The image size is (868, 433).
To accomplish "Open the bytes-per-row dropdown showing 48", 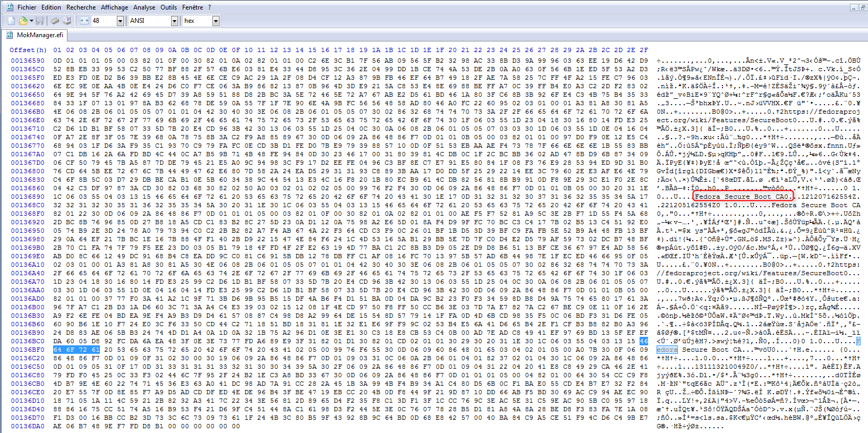I will 120,21.
